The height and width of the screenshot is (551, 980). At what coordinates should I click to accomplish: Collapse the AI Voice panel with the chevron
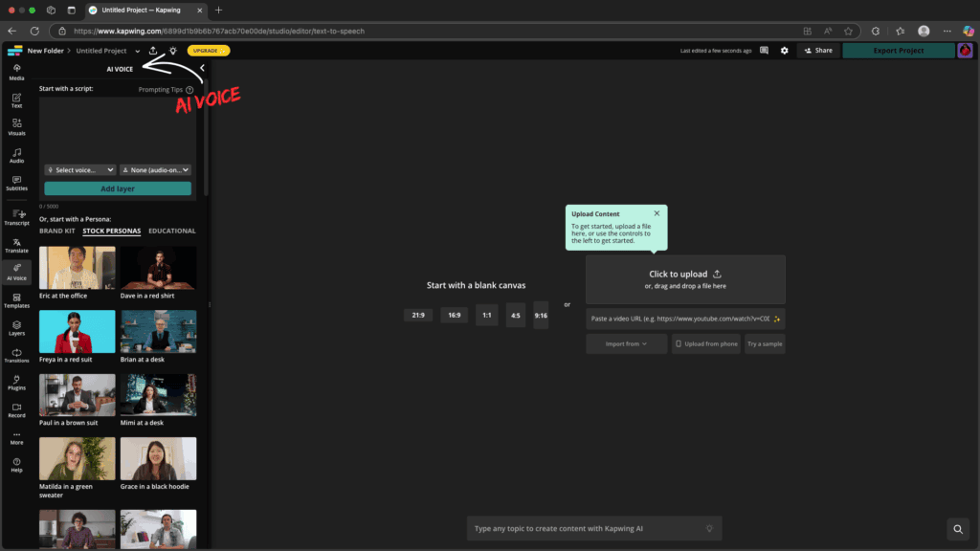pos(202,68)
